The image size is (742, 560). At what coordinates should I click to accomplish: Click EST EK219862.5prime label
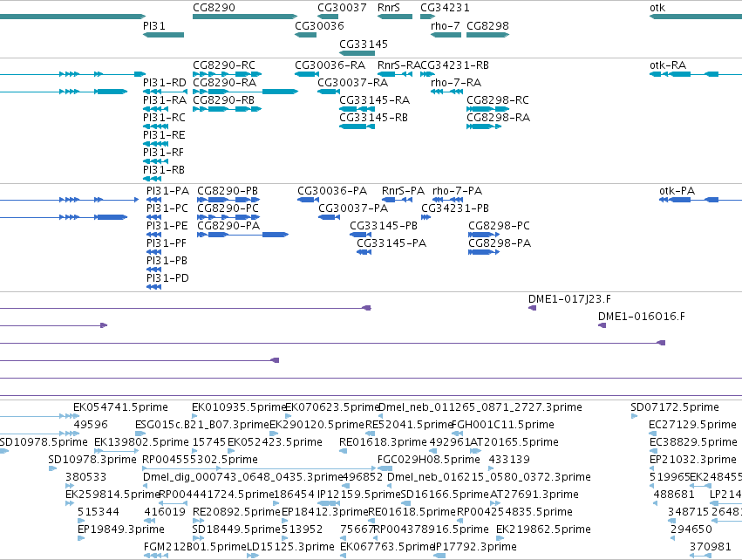[544, 529]
